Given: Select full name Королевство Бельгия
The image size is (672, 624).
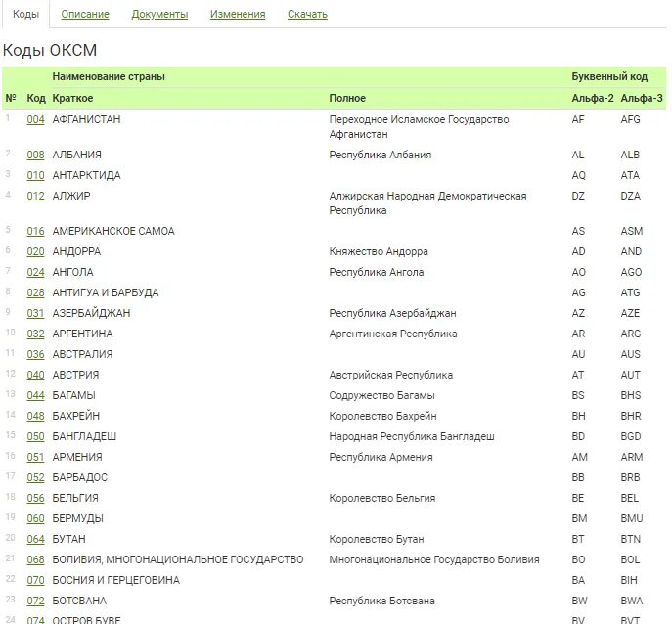Looking at the screenshot, I should pyautogui.click(x=382, y=499).
